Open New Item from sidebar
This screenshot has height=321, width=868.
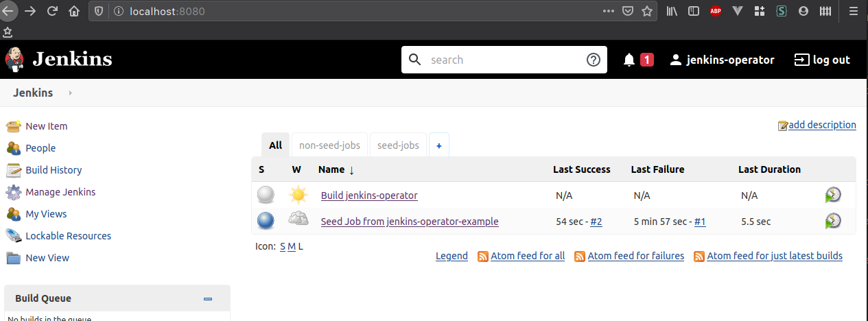click(x=47, y=126)
